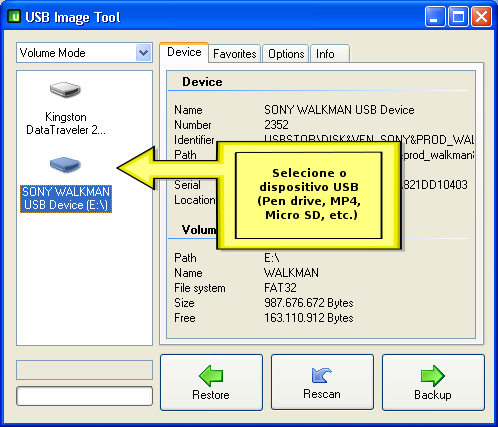Click the USB Image Tool title bar icon
The width and height of the screenshot is (498, 427).
point(14,16)
